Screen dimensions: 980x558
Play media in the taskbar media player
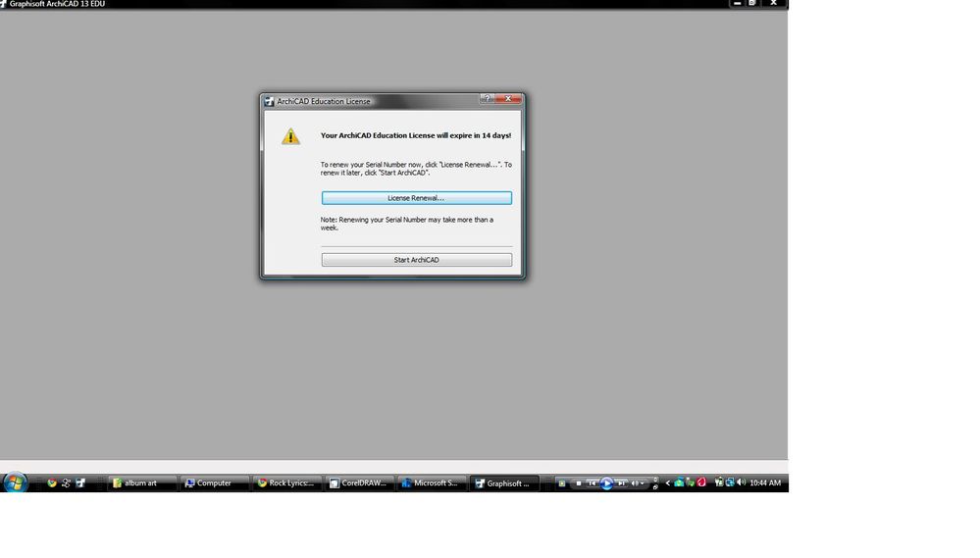(607, 483)
